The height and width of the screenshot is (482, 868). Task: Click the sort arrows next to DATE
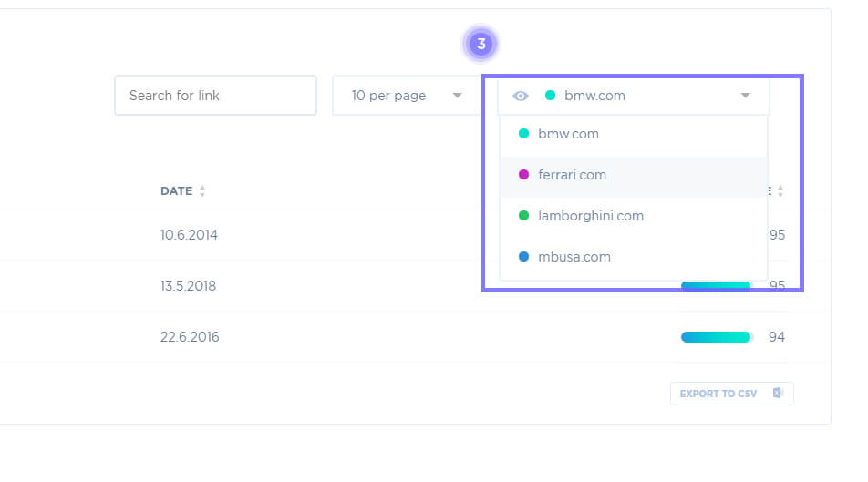coord(202,191)
